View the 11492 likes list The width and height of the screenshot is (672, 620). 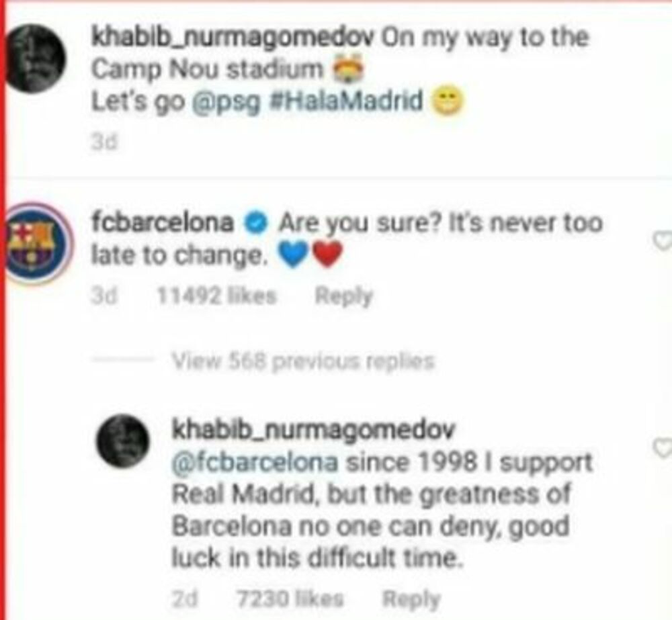pos(217,296)
